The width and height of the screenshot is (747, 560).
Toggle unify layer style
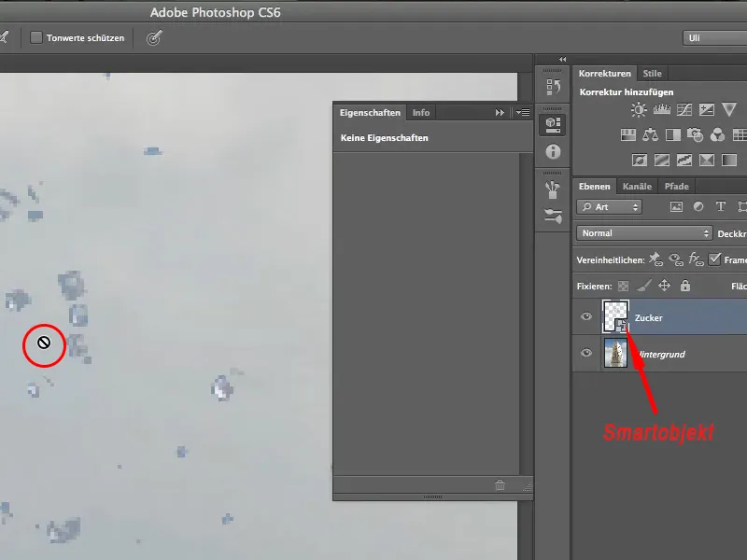[x=696, y=259]
